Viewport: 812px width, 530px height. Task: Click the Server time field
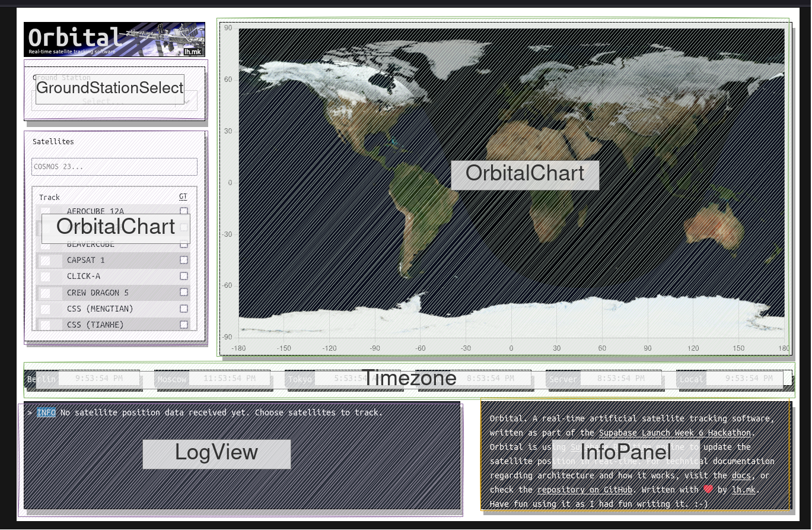[621, 378]
